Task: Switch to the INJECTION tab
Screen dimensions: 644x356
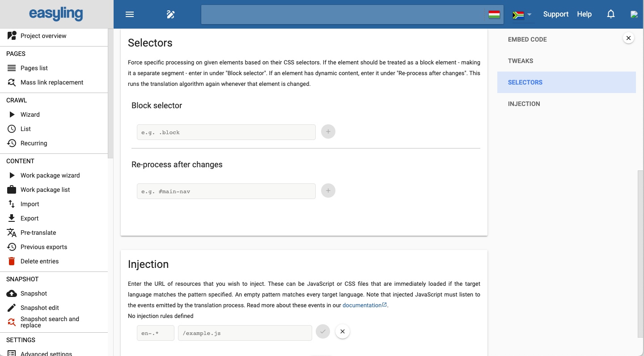Action: coord(524,104)
